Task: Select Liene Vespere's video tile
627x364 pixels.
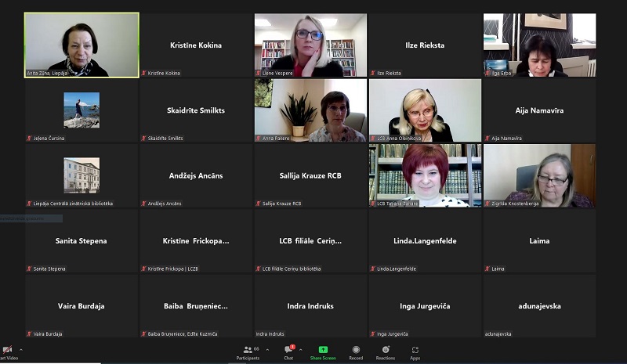Action: (310, 45)
